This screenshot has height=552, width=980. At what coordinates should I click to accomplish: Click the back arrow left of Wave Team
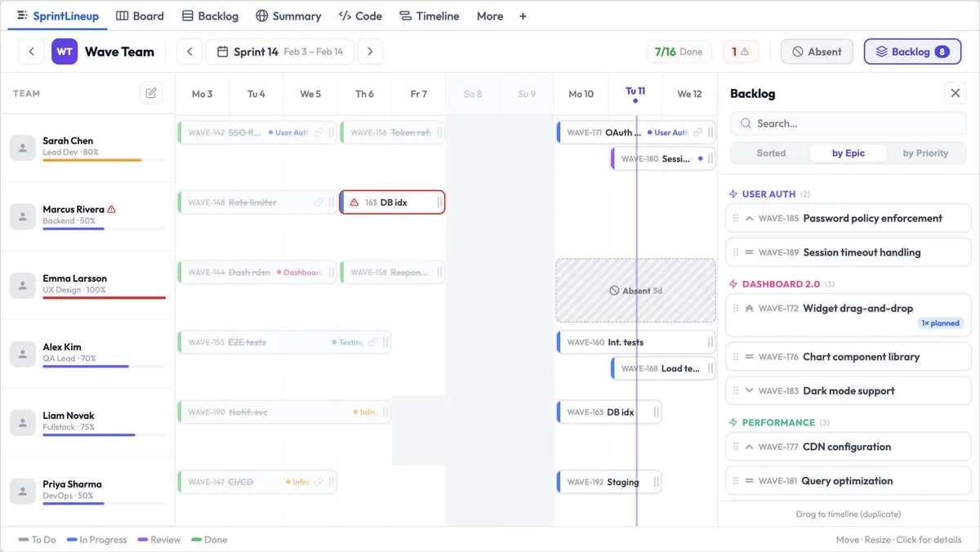31,51
